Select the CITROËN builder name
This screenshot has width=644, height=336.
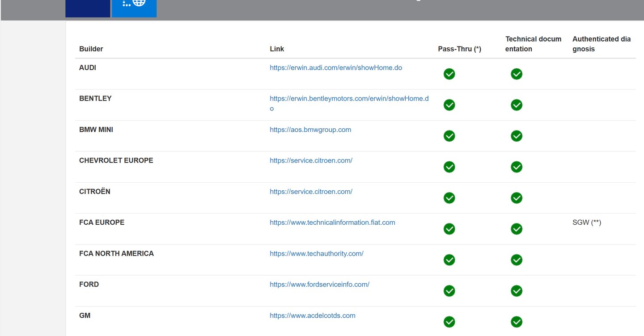95,191
